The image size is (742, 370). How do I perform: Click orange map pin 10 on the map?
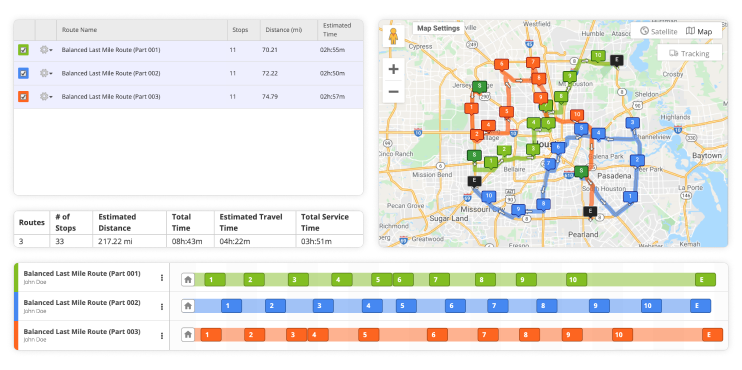click(x=576, y=115)
